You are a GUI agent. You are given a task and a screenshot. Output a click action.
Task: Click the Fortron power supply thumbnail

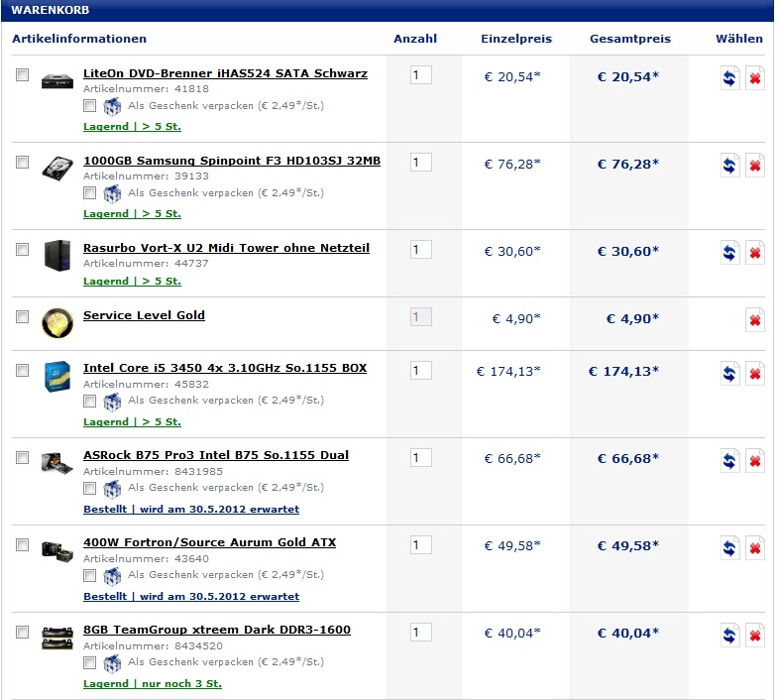(57, 551)
